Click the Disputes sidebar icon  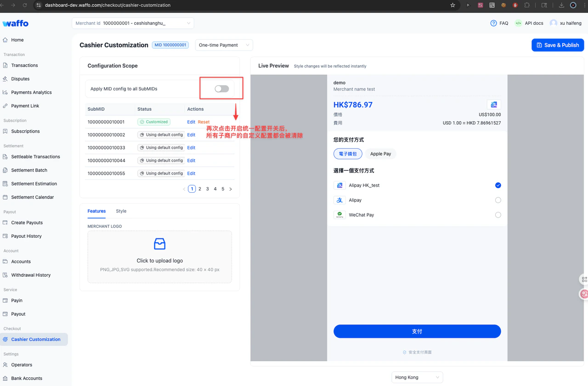(5, 79)
